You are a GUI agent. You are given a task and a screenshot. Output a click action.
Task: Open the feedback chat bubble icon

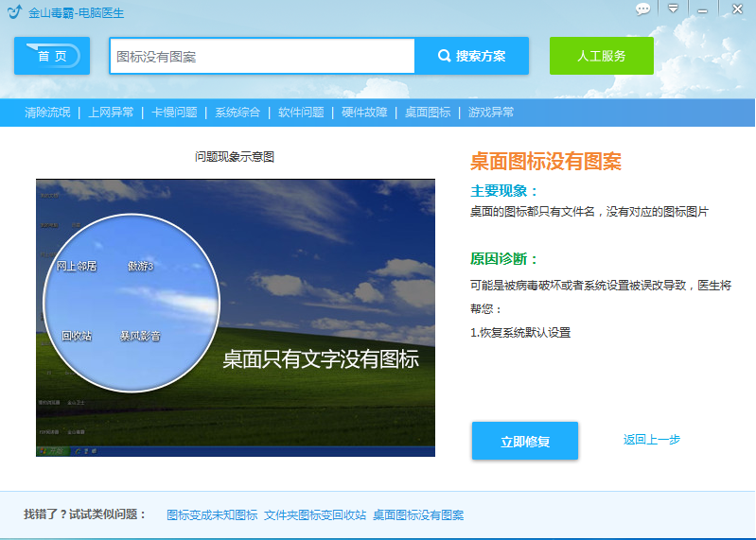pyautogui.click(x=642, y=9)
